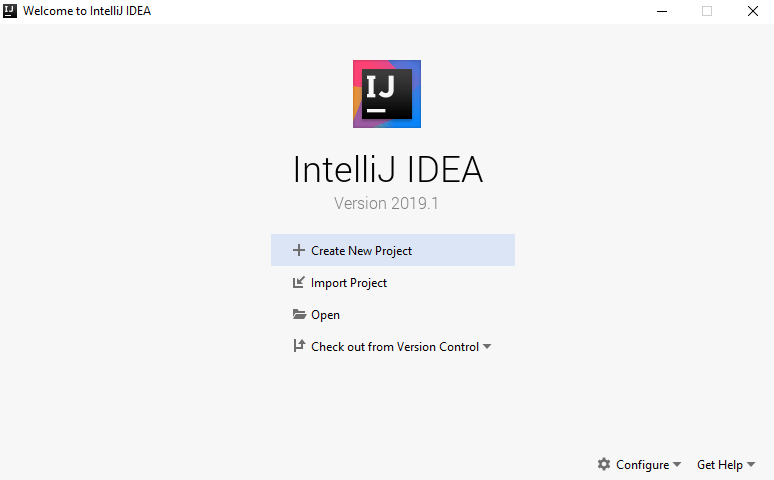Click the large IJ logo image
Image resolution: width=774 pixels, height=480 pixels.
[x=387, y=94]
